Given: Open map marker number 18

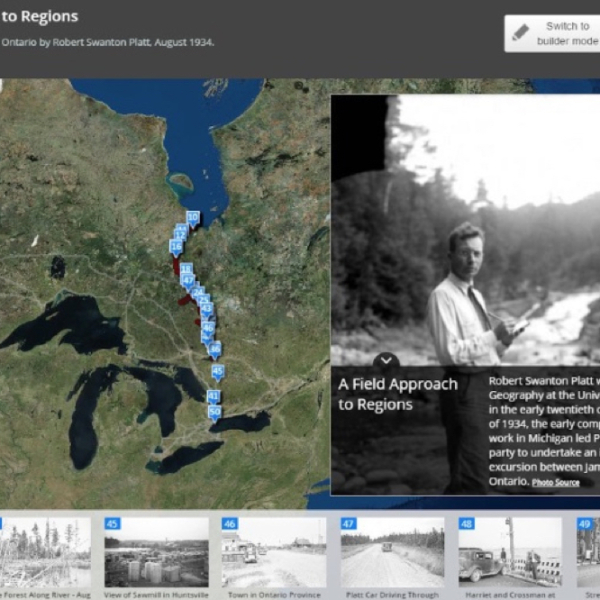Looking at the screenshot, I should (185, 270).
